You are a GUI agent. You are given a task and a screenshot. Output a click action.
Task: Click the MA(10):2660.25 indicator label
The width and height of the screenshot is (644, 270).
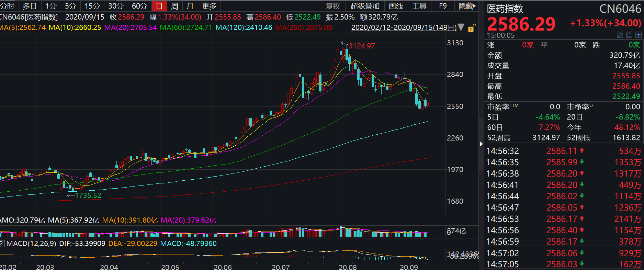[75, 27]
